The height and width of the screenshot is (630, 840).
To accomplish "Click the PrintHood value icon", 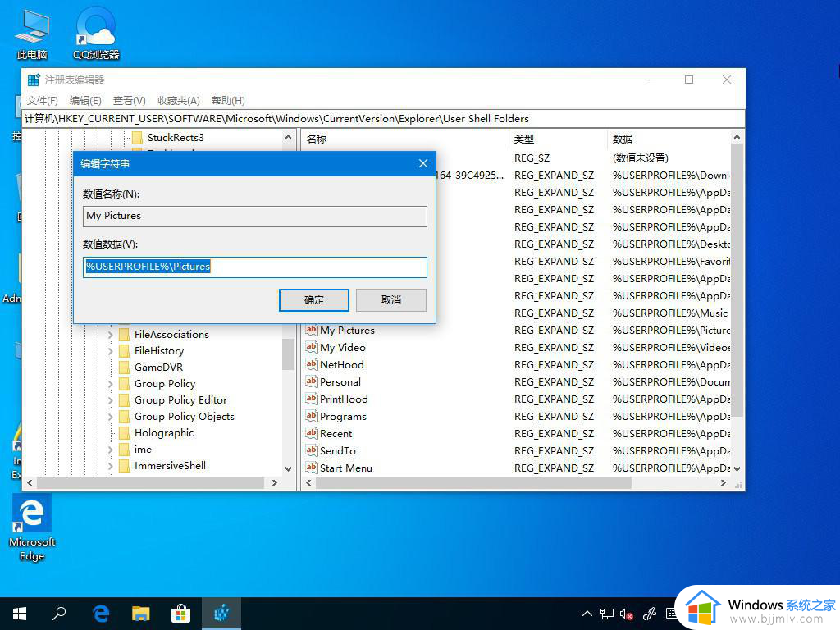I will pyautogui.click(x=311, y=398).
